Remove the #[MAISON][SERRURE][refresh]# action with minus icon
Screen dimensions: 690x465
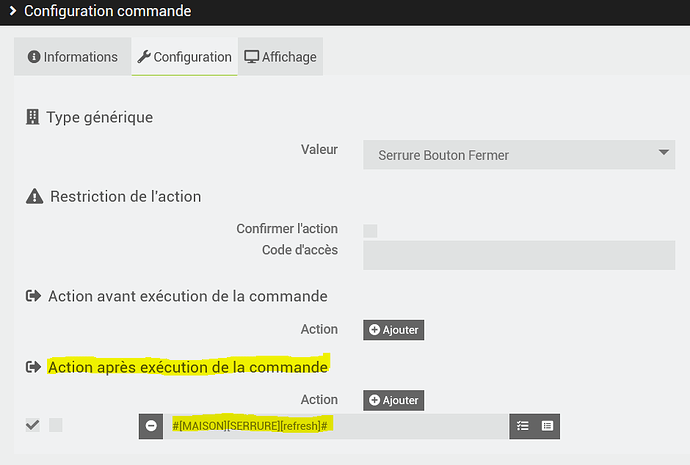(x=151, y=426)
